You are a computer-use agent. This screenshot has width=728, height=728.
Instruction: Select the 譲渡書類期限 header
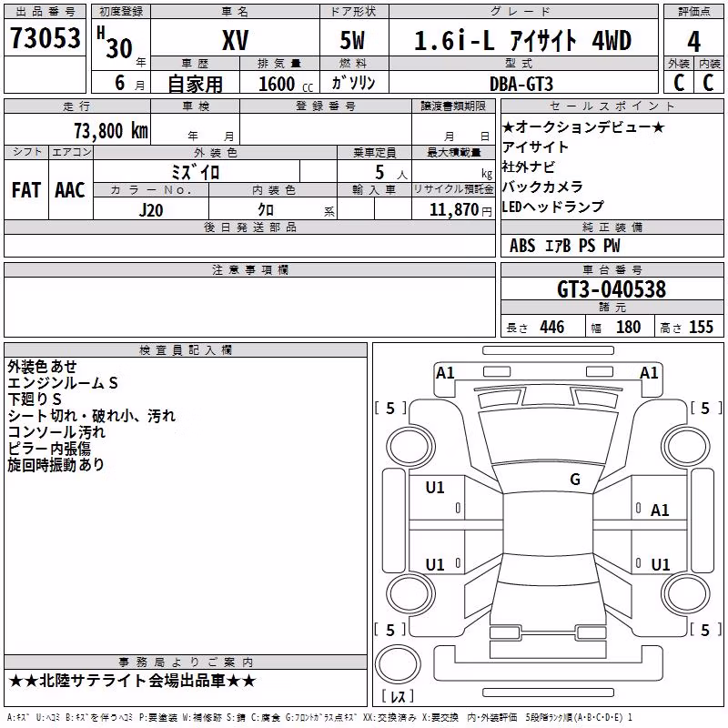point(453,106)
